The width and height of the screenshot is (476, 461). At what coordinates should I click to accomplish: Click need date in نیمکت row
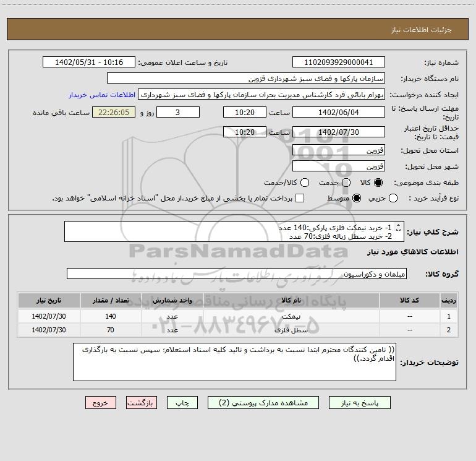49,316
